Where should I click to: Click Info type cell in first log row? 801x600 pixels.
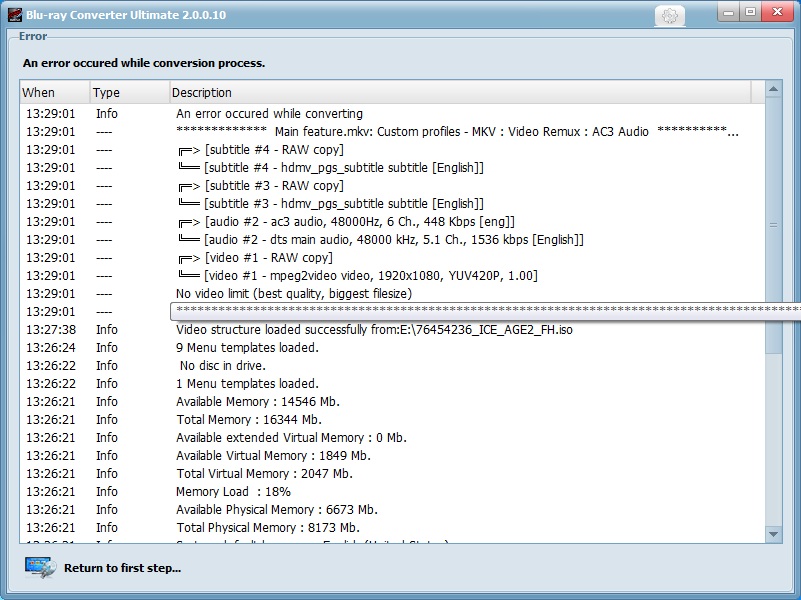point(107,113)
